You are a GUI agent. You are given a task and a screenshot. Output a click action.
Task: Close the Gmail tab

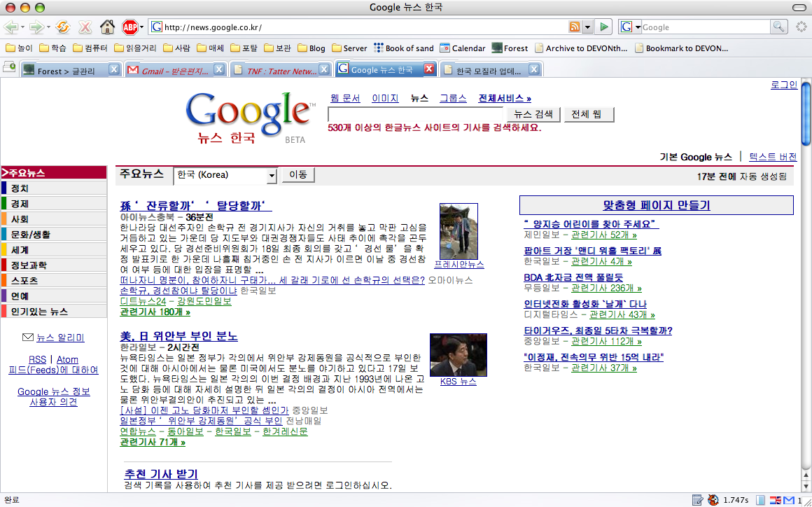point(219,70)
